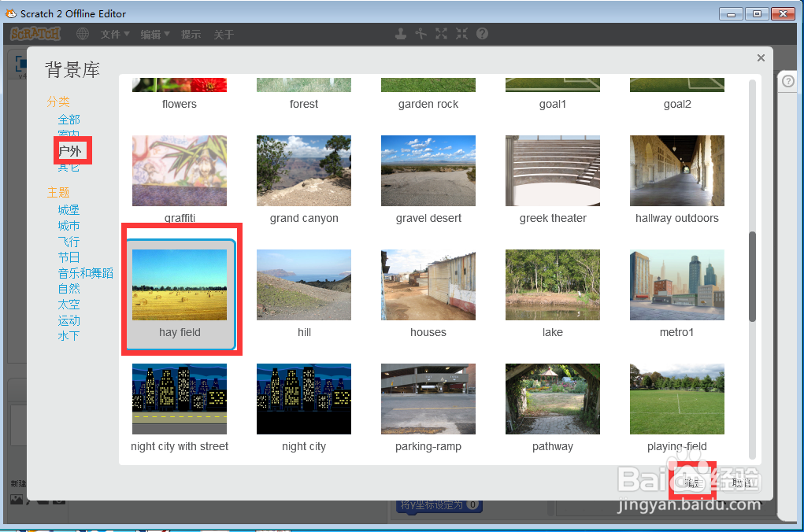Filter backdrops by 自然 theme

(x=69, y=289)
